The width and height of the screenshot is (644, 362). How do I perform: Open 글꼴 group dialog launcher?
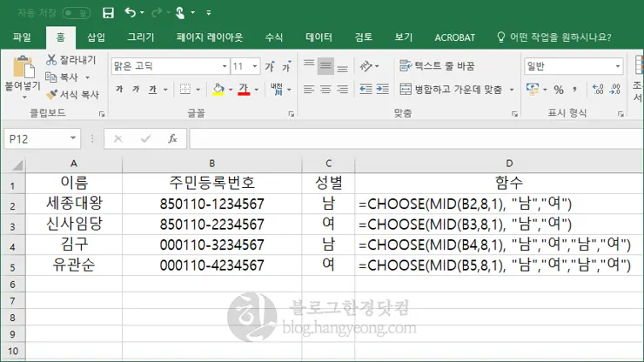292,114
